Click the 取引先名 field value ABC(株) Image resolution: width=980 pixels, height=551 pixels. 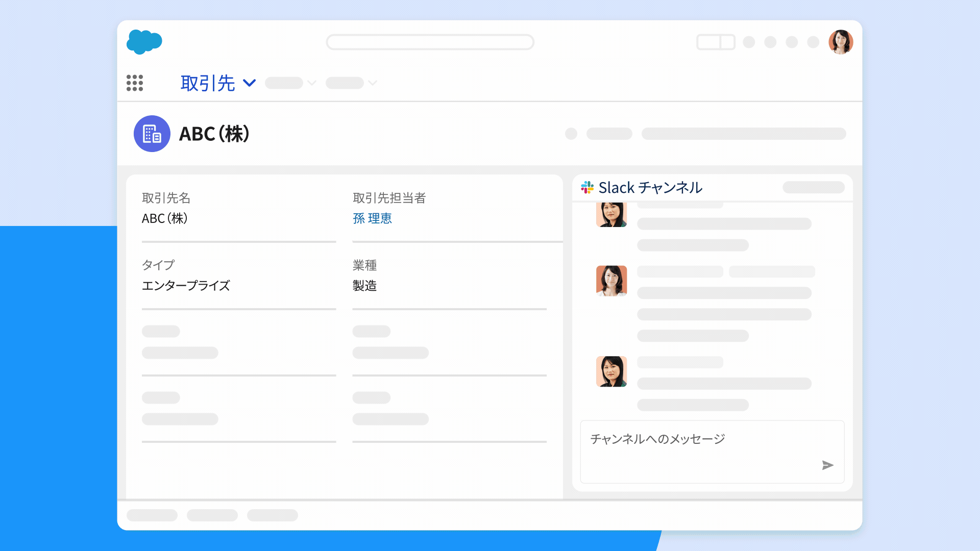[165, 218]
